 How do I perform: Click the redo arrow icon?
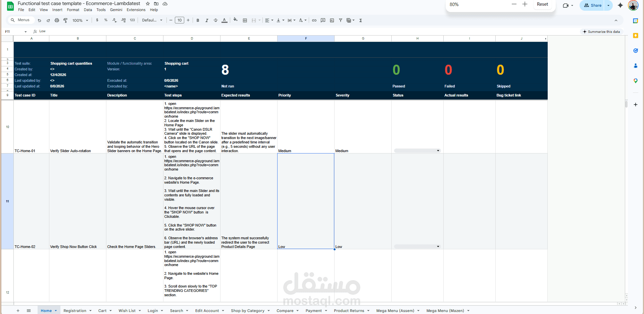click(48, 20)
